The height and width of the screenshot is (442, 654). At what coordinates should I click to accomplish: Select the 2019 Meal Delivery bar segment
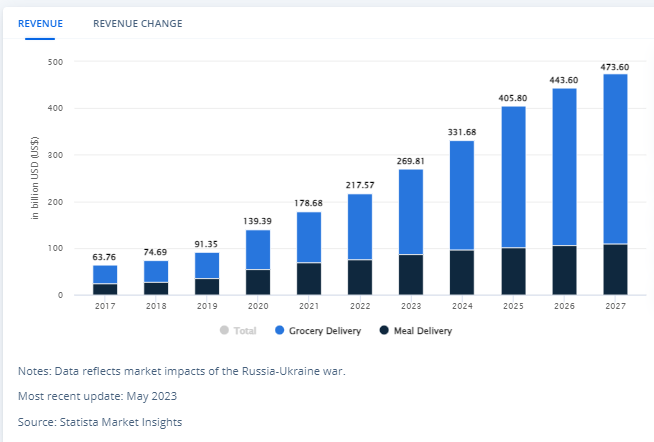tap(207, 286)
